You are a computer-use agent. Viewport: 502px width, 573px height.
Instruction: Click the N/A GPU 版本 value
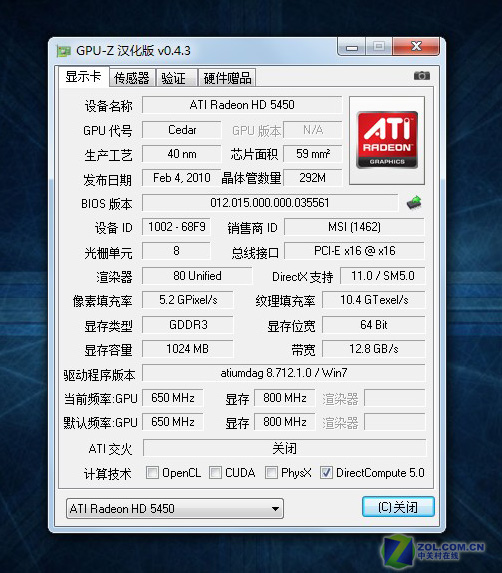click(313, 130)
